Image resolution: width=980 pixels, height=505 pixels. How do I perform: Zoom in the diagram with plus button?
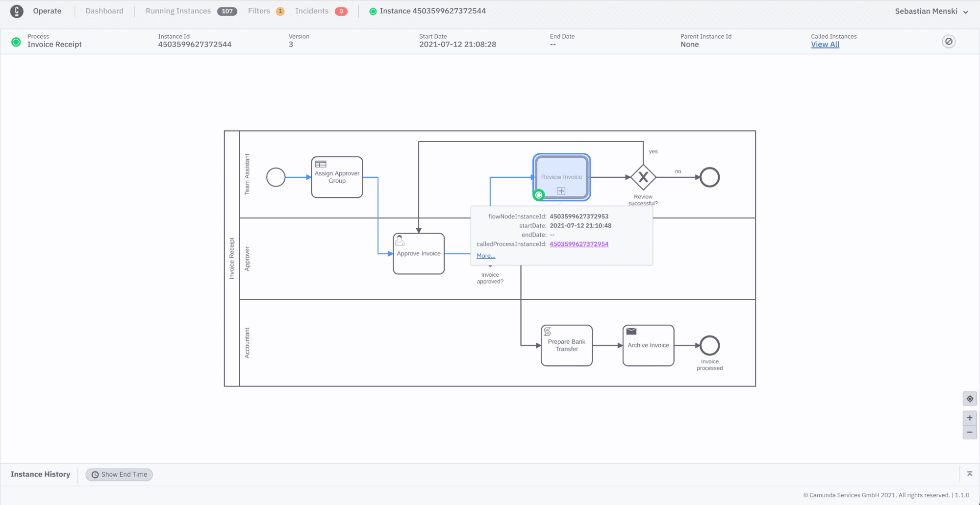click(x=969, y=418)
